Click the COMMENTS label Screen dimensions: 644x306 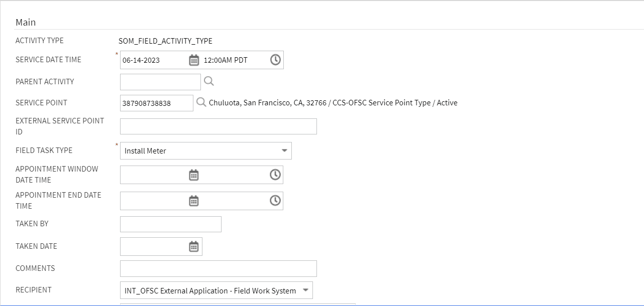[x=35, y=268]
